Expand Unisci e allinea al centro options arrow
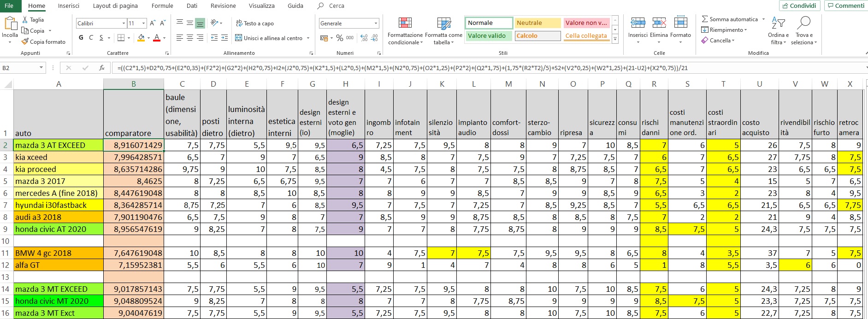868x319 pixels. click(x=308, y=38)
